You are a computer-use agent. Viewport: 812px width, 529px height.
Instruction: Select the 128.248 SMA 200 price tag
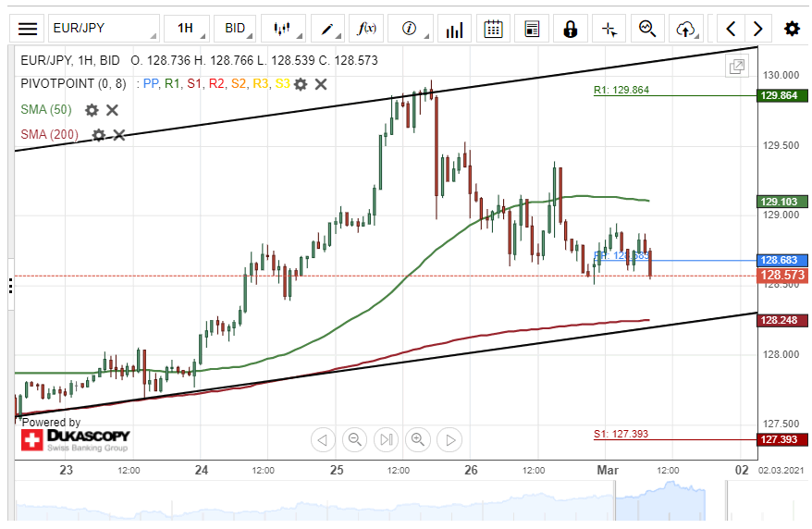pos(782,320)
